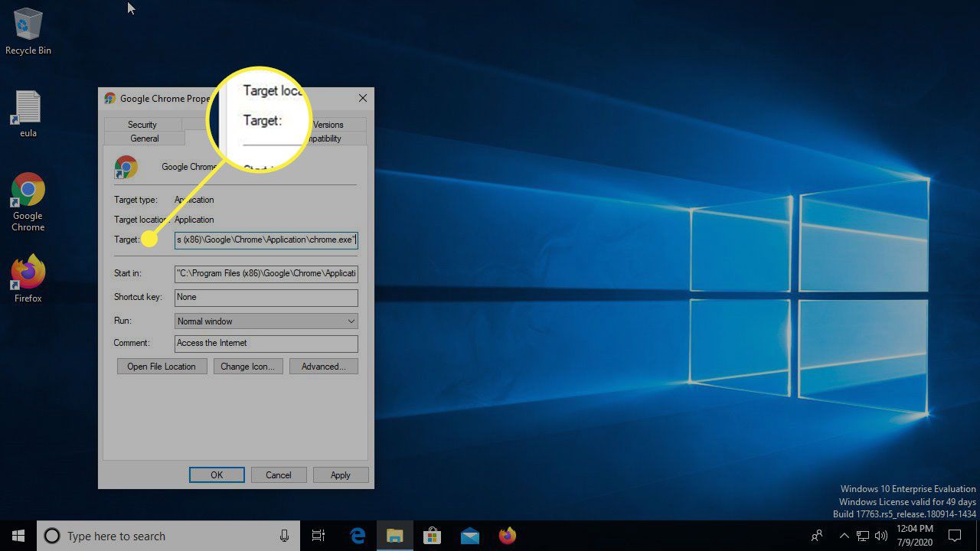Click the Chrome icon inside Shortcut tab

126,167
